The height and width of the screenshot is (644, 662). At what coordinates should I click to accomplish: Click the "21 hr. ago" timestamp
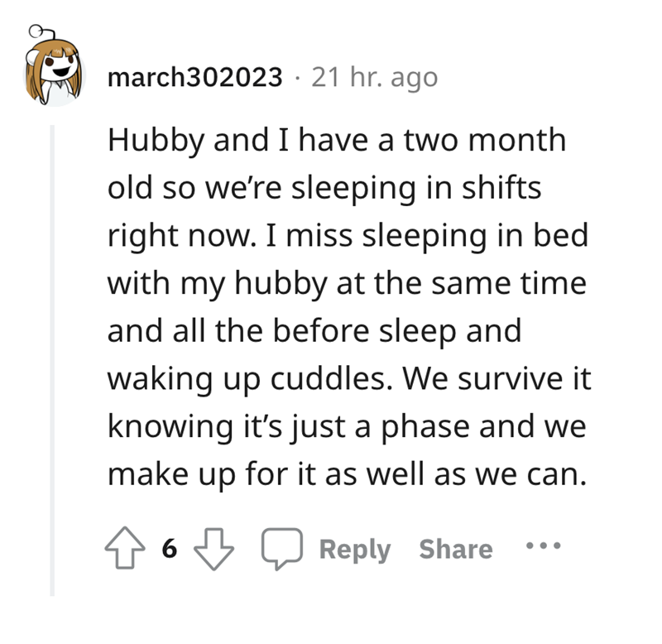tap(374, 79)
